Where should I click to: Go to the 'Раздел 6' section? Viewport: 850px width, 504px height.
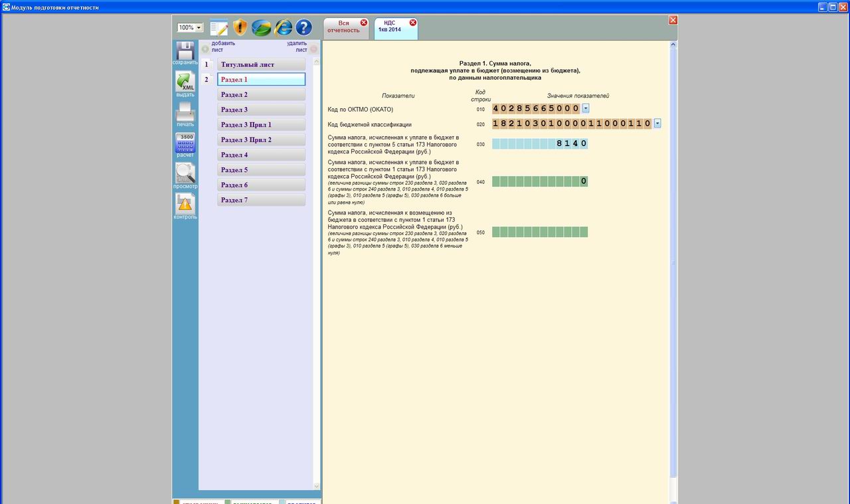click(262, 185)
